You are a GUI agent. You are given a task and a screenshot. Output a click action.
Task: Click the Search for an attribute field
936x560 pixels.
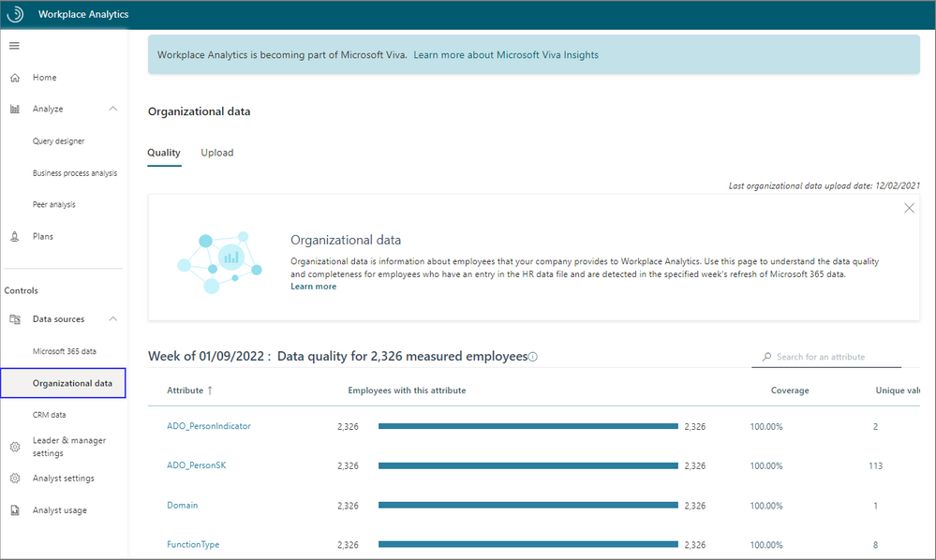826,357
